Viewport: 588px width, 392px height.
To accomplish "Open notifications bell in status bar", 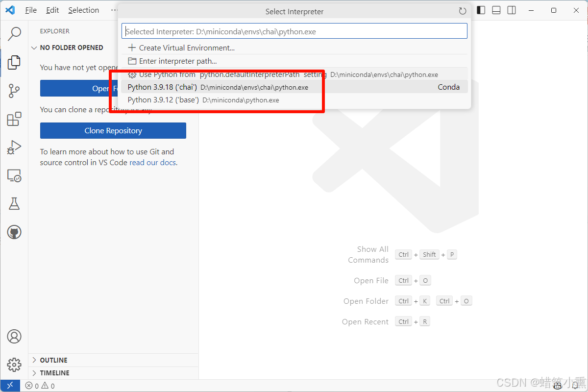I will (x=575, y=386).
